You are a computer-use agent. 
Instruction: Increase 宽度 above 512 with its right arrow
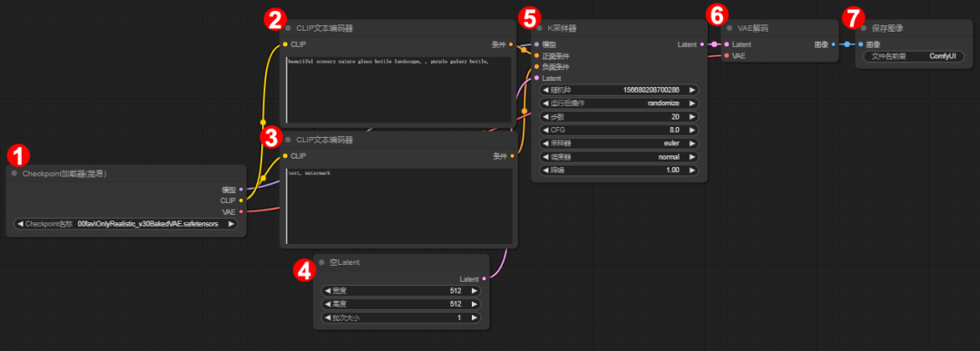pyautogui.click(x=474, y=291)
